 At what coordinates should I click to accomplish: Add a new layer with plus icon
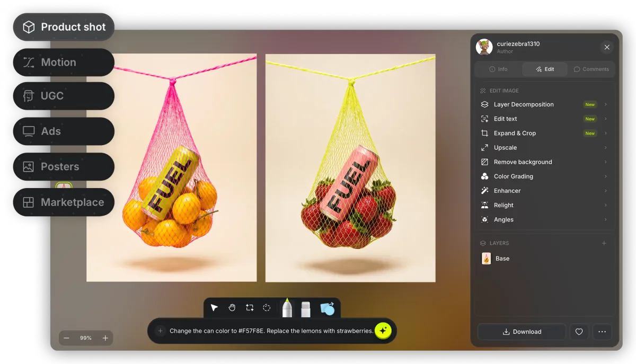pos(604,243)
